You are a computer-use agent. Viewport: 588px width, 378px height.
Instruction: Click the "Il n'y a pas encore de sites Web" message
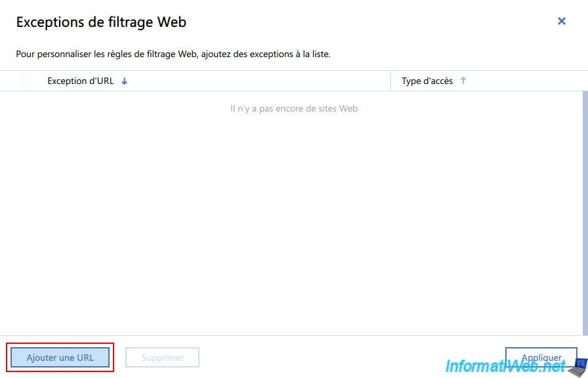pos(293,108)
